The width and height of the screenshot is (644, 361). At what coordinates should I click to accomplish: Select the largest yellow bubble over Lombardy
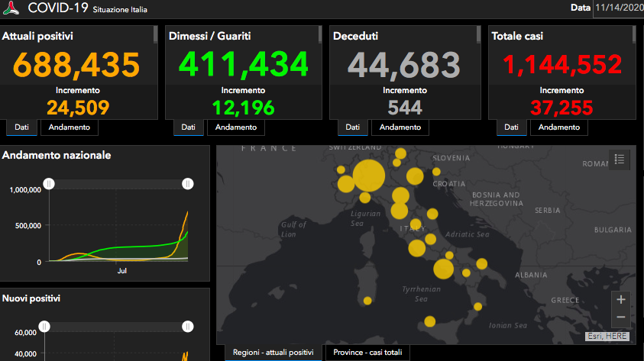pos(369,176)
